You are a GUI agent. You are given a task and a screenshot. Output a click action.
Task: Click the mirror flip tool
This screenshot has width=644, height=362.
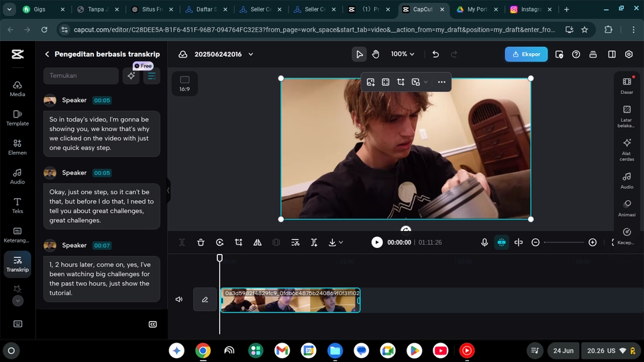point(257,242)
